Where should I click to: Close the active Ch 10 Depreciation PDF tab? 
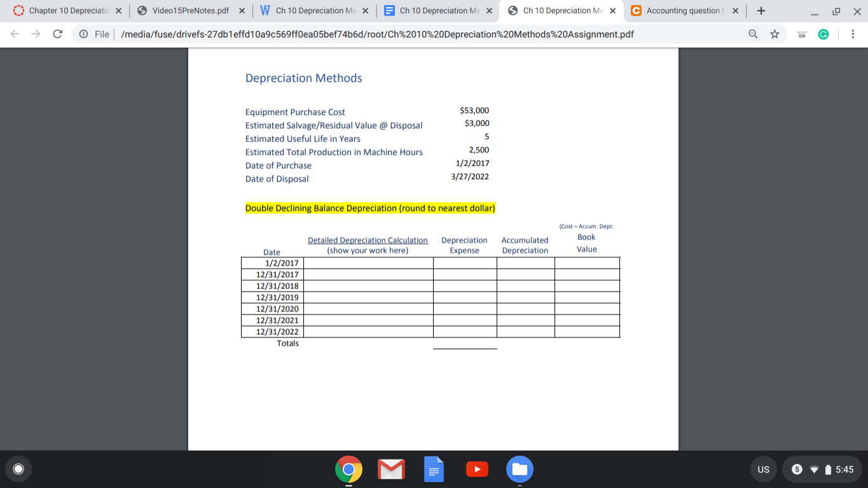[612, 11]
